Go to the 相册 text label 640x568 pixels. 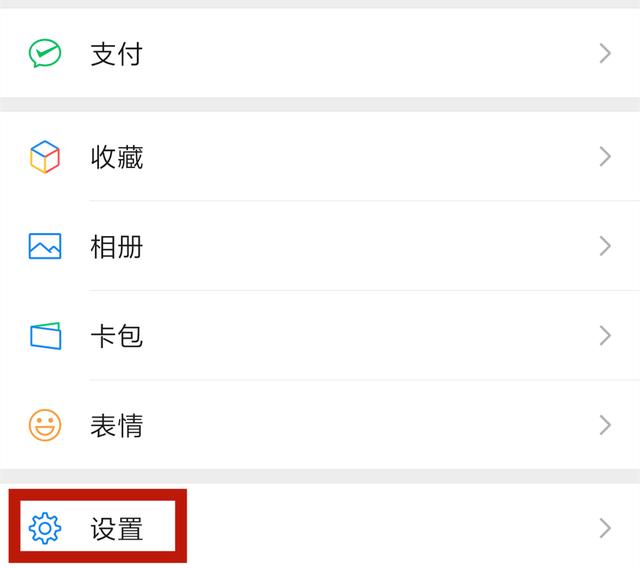116,246
